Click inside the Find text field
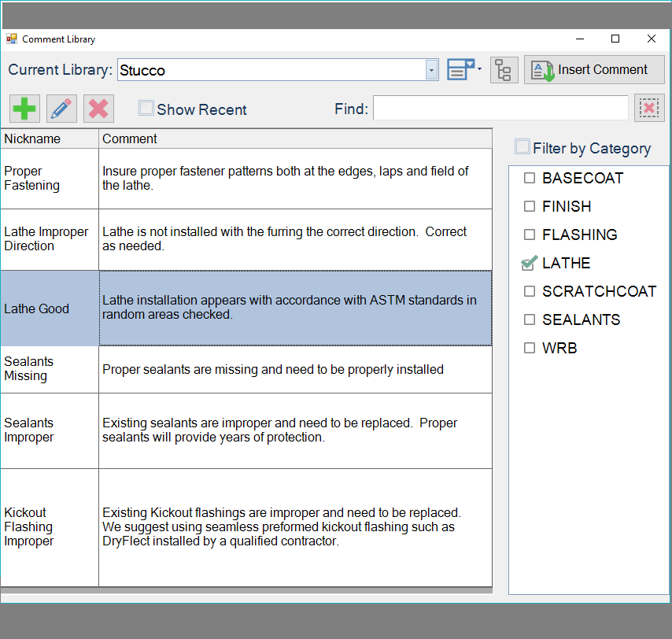Screen dimensions: 672x639 click(500, 108)
